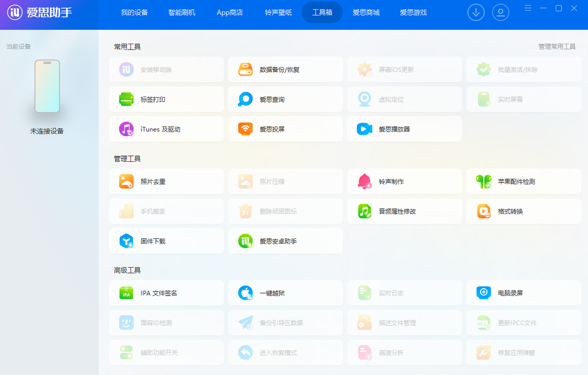This screenshot has width=588, height=375.
Task: Go to 爱思商城 tab
Action: pyautogui.click(x=366, y=13)
